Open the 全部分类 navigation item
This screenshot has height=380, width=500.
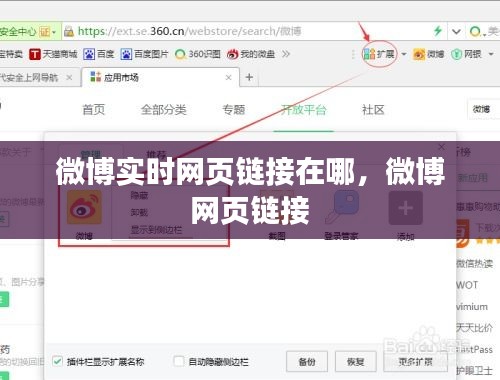click(163, 110)
